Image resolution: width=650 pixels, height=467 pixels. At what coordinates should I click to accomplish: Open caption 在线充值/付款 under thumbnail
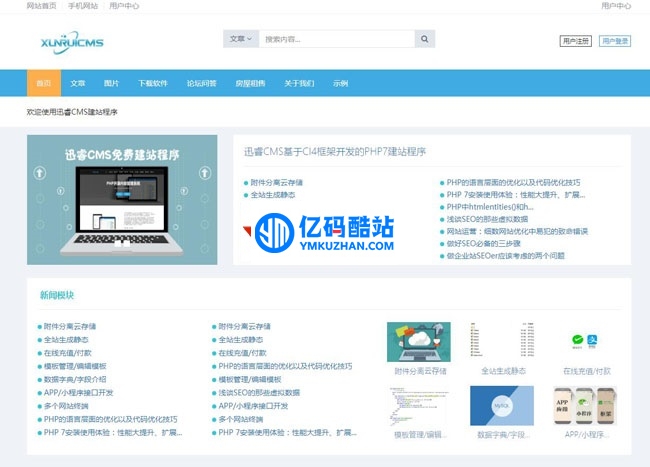587,371
